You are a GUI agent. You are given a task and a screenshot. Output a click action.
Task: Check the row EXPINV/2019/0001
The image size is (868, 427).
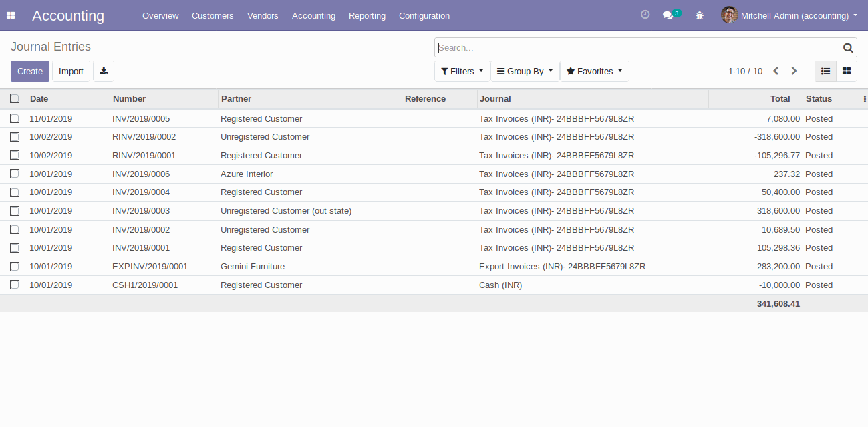tap(15, 267)
